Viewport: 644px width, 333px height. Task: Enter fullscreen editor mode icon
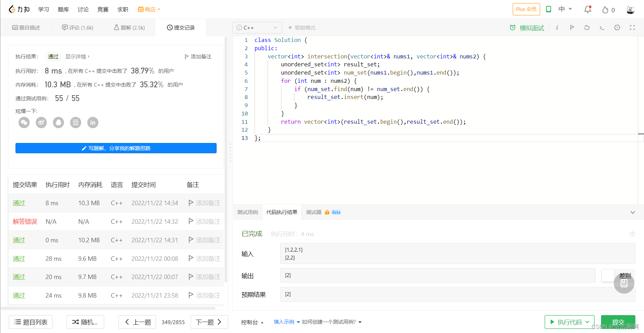pos(632,27)
